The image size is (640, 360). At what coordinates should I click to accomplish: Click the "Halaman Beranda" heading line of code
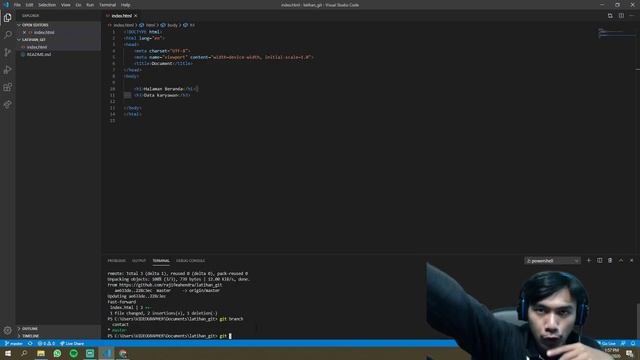tap(166, 89)
